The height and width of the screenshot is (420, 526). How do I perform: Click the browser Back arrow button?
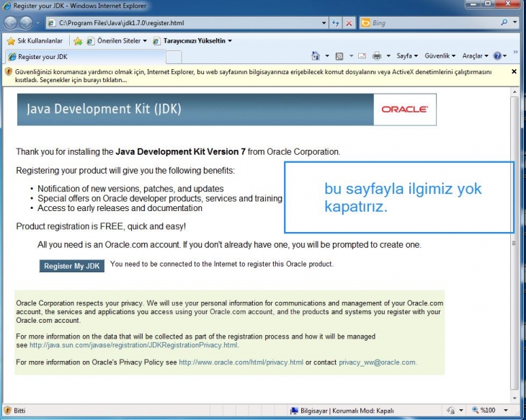point(12,23)
